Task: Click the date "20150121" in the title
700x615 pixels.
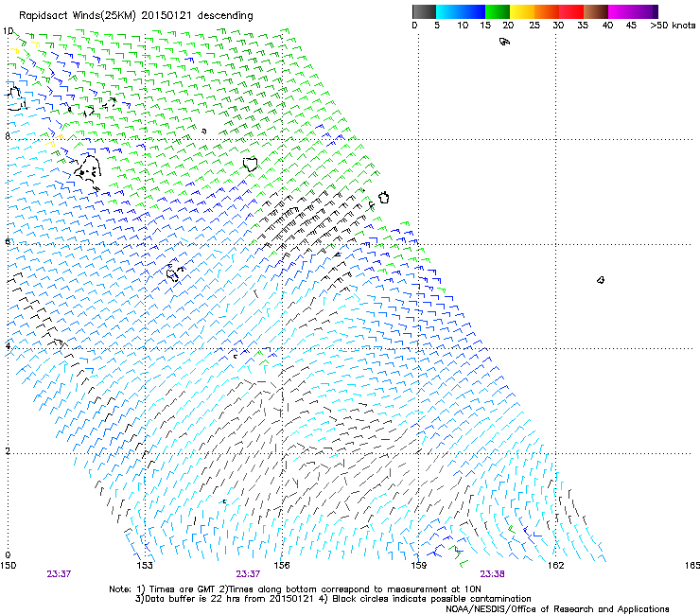Action: point(166,16)
